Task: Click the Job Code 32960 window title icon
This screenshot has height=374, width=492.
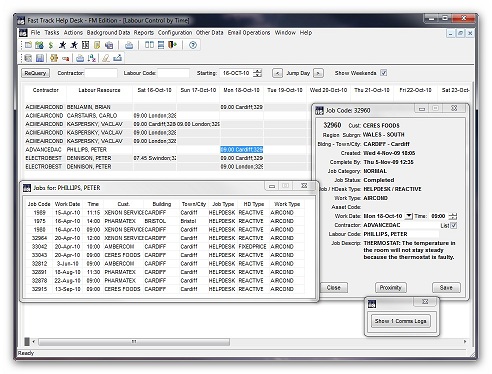Action: [319, 110]
